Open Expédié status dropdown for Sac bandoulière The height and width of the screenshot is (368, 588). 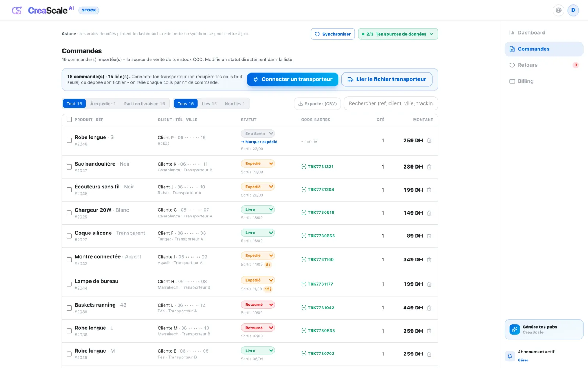pos(258,163)
